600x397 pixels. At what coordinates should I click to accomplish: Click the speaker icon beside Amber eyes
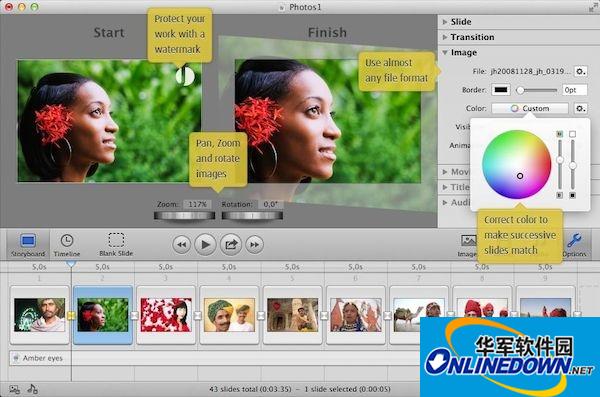(x=16, y=358)
